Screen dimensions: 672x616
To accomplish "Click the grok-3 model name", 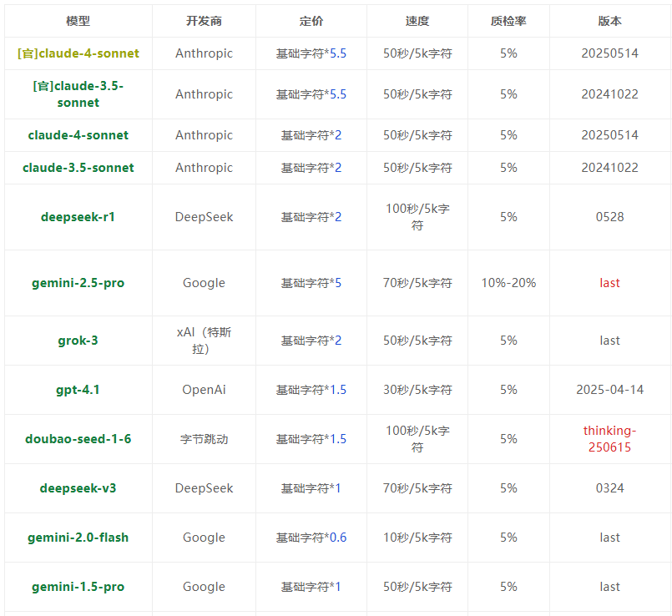I will [78, 341].
